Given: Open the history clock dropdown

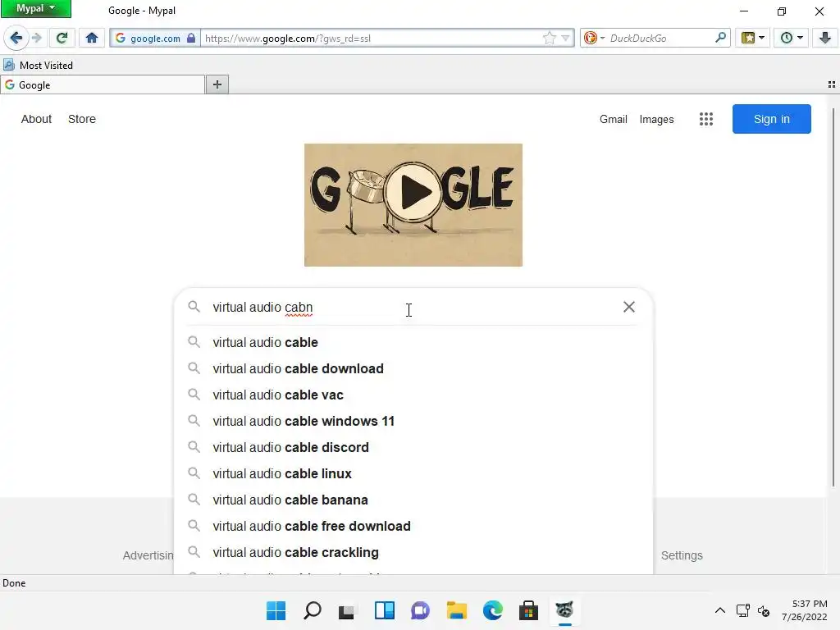Looking at the screenshot, I should (792, 38).
